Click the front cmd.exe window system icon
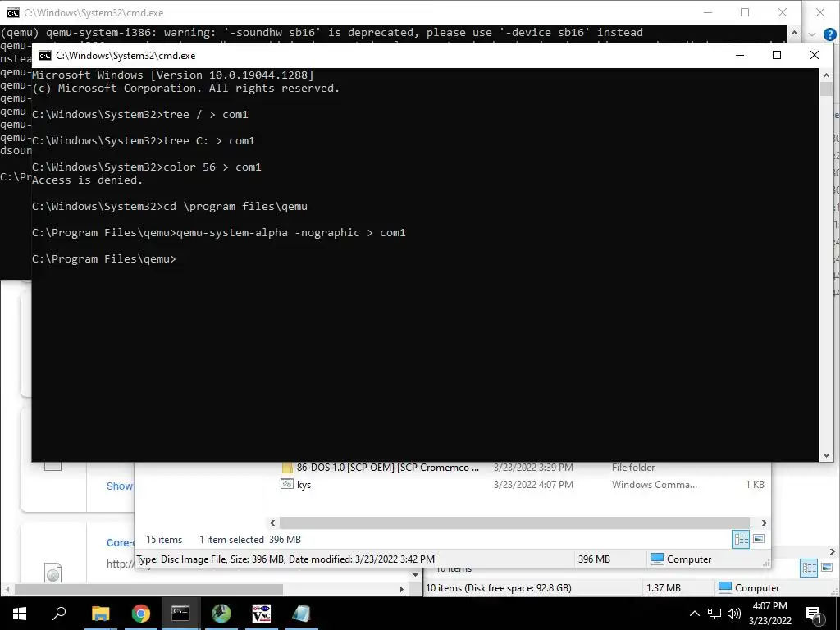840x630 pixels. tap(45, 56)
